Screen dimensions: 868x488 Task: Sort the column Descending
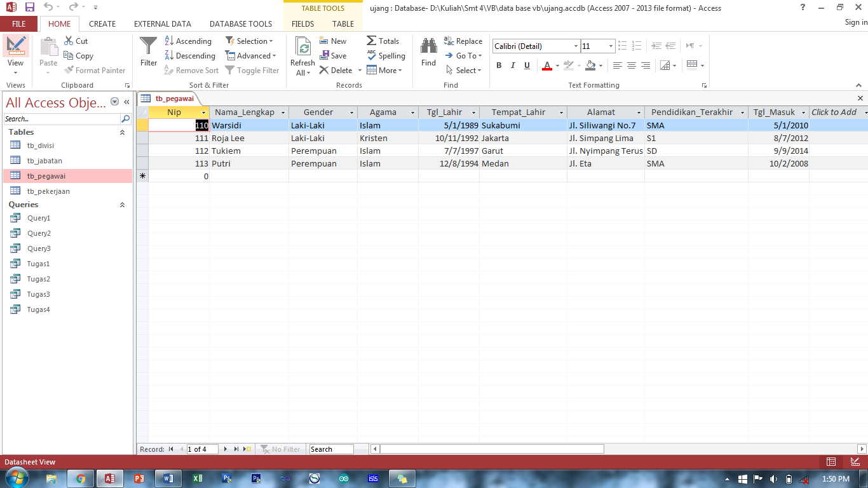coord(189,56)
